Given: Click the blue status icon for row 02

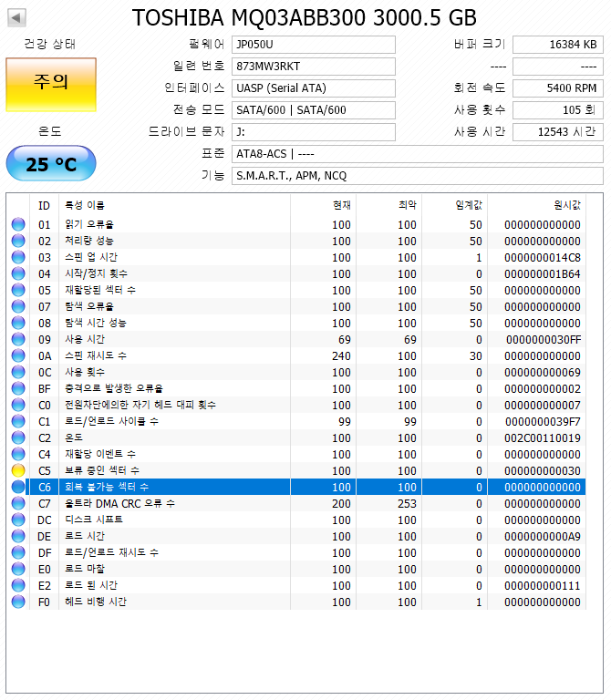Looking at the screenshot, I should 18,241.
